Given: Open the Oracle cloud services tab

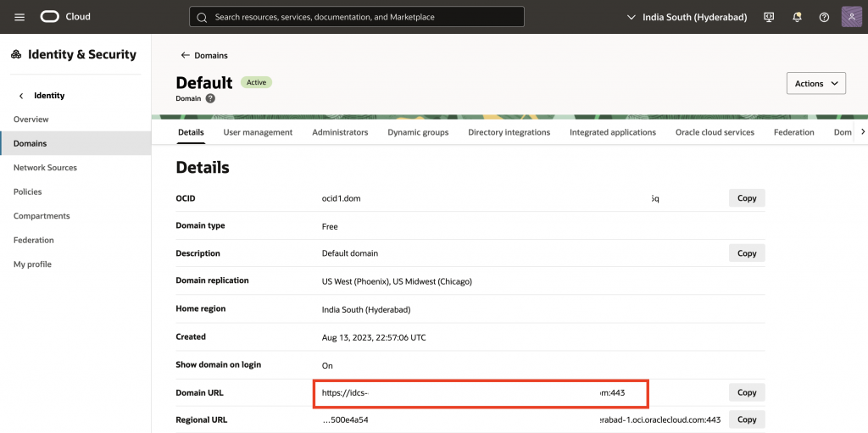Looking at the screenshot, I should coord(715,132).
